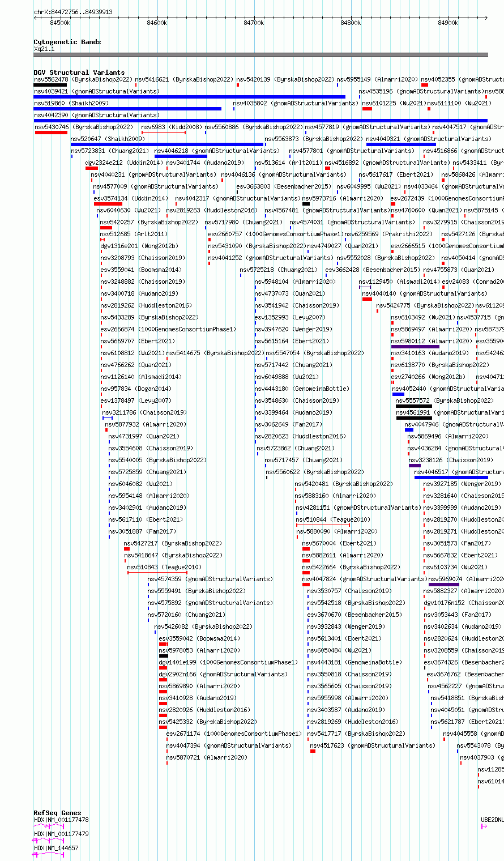Open the HDX|NM_001177478 gene label
This screenshot has height=861, width=504.
click(x=61, y=820)
